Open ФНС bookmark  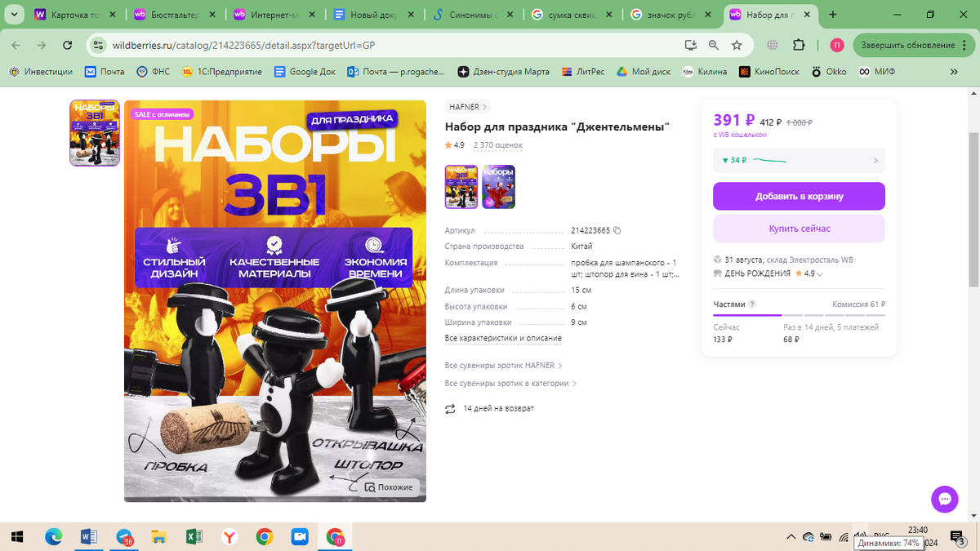154,72
